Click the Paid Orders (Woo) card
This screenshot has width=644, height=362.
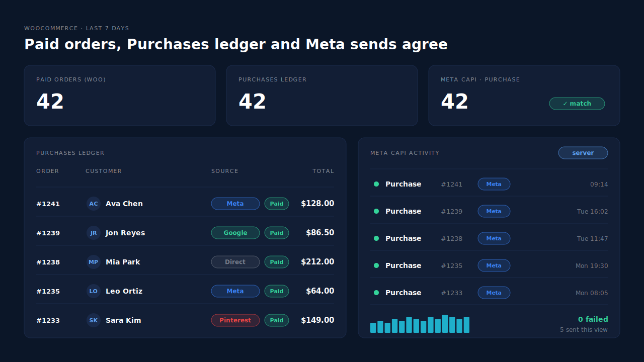tap(120, 96)
